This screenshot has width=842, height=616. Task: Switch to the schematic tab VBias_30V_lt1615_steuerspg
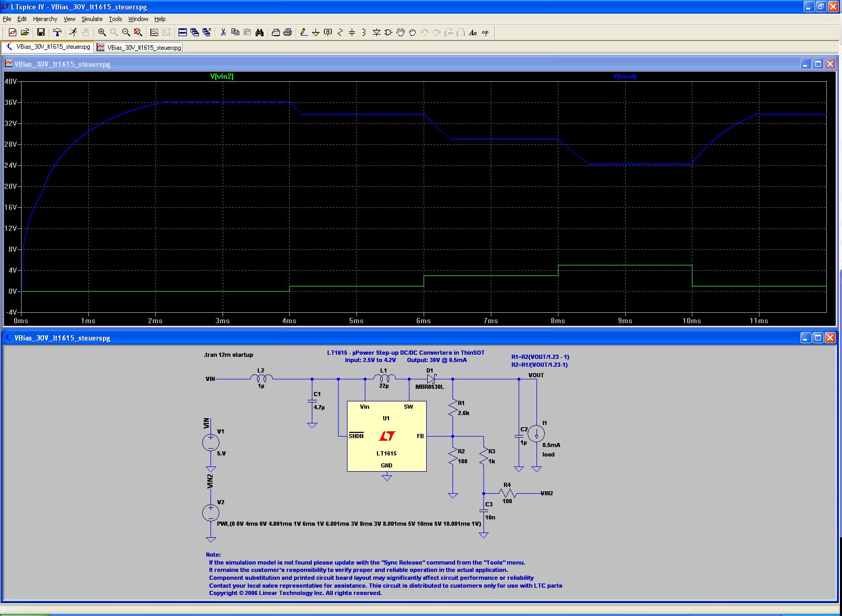click(x=48, y=47)
